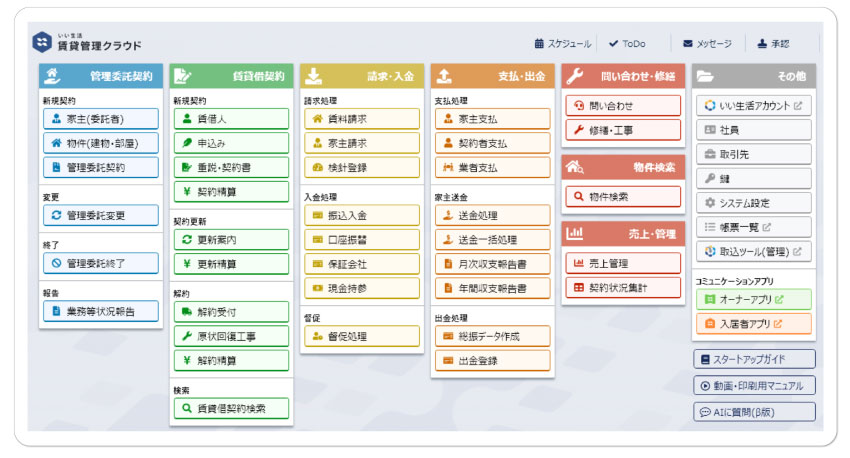The height and width of the screenshot is (458, 850).
Task: Open 原状回復工事 button
Action: [x=231, y=337]
